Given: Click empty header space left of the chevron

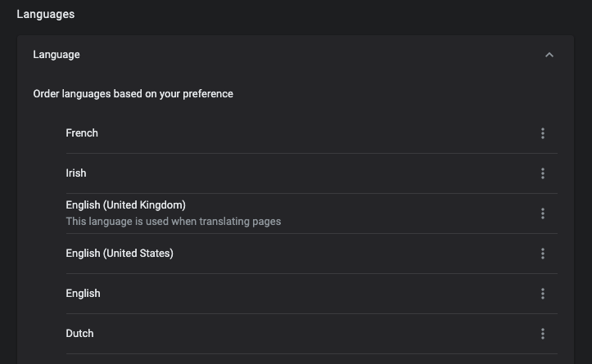Looking at the screenshot, I should (x=328, y=55).
